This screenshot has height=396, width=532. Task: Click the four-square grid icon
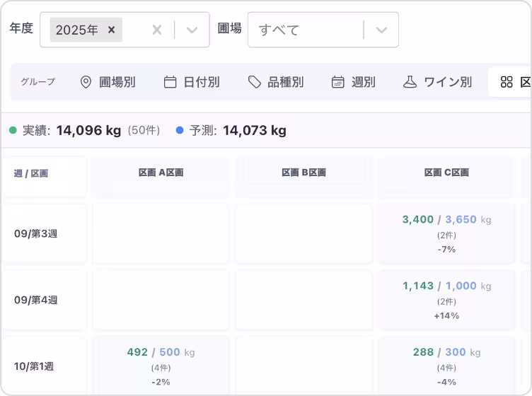click(507, 82)
